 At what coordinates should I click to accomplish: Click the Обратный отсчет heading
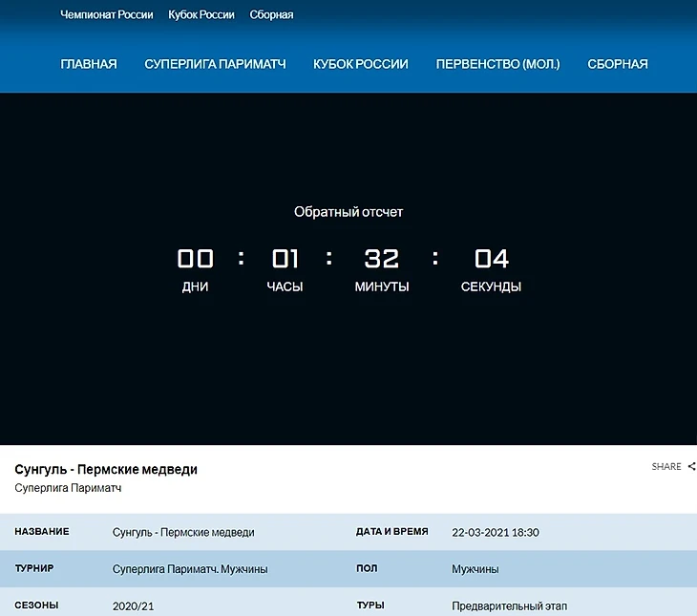(348, 212)
